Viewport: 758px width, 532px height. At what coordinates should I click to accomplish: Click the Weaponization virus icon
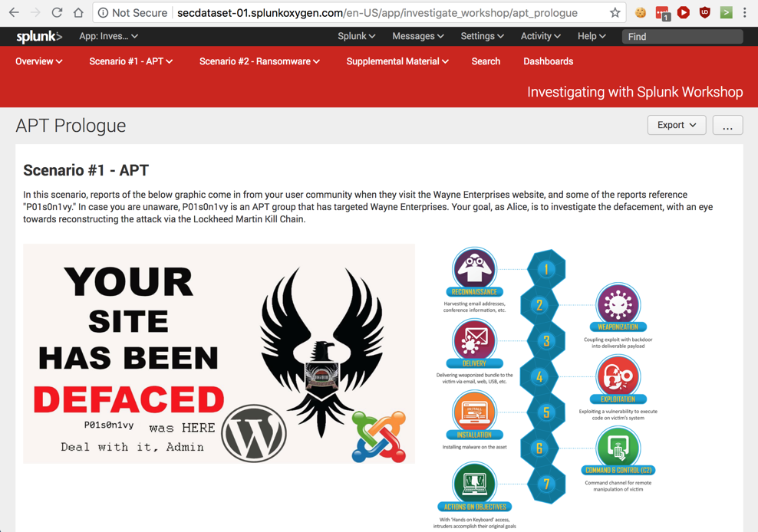click(x=618, y=304)
